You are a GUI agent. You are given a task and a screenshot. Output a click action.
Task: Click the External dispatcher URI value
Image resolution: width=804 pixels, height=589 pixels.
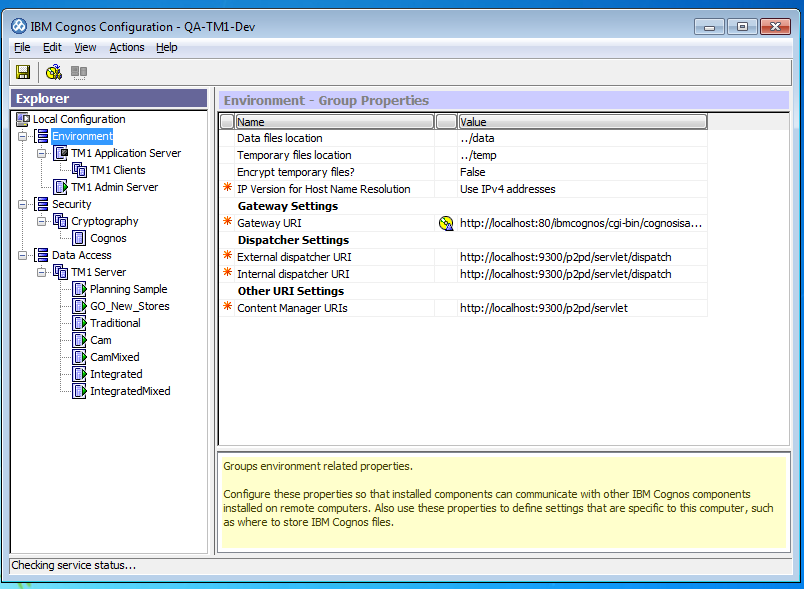(x=582, y=257)
